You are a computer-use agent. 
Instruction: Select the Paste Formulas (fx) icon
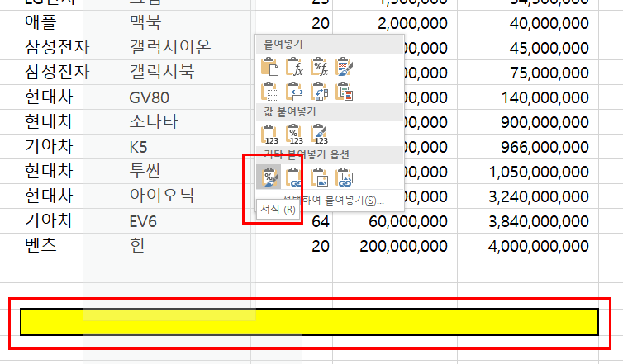point(294,67)
